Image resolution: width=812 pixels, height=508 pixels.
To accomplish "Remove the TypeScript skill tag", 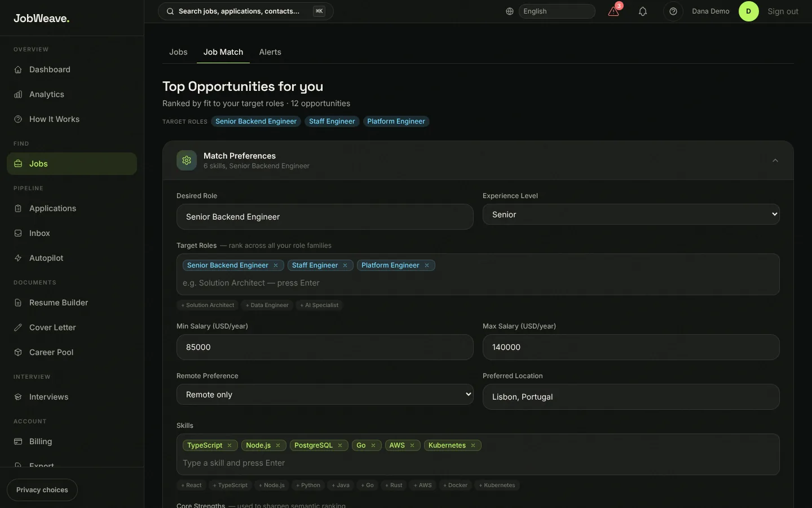I will [230, 445].
